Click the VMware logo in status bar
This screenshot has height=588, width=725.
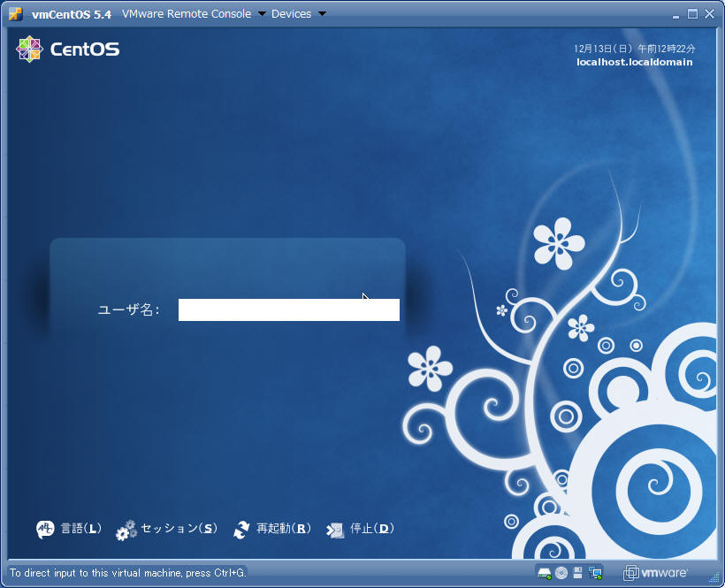[655, 573]
